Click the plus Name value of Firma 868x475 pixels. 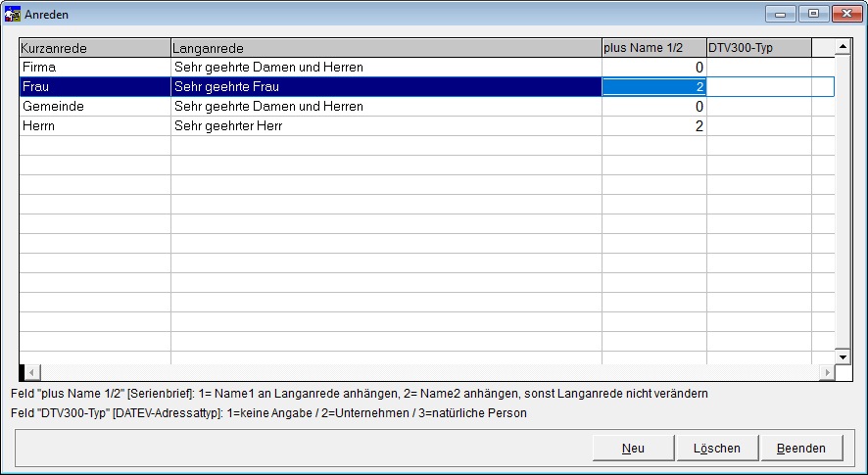[654, 67]
